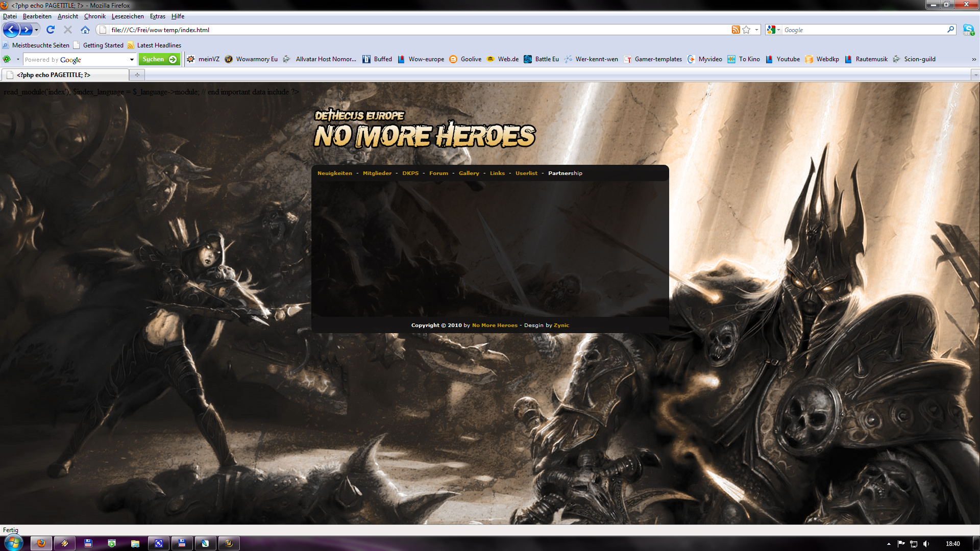Bookmark this page with the star icon
980x551 pixels.
pyautogui.click(x=746, y=30)
